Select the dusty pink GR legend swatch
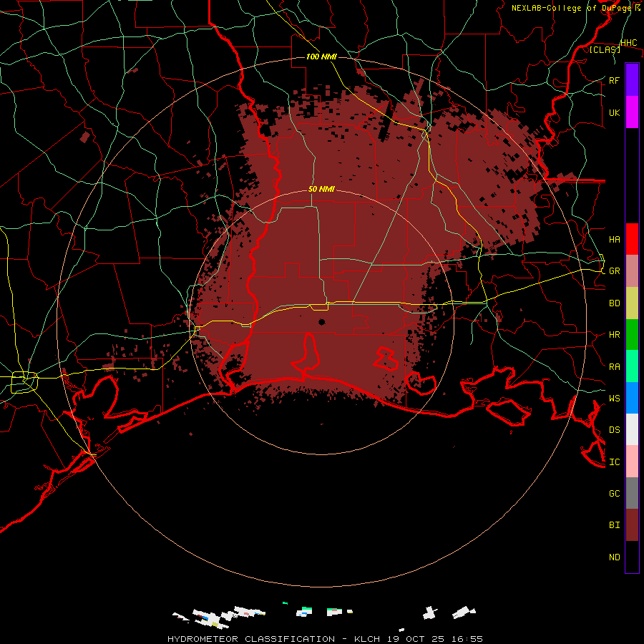 point(632,270)
